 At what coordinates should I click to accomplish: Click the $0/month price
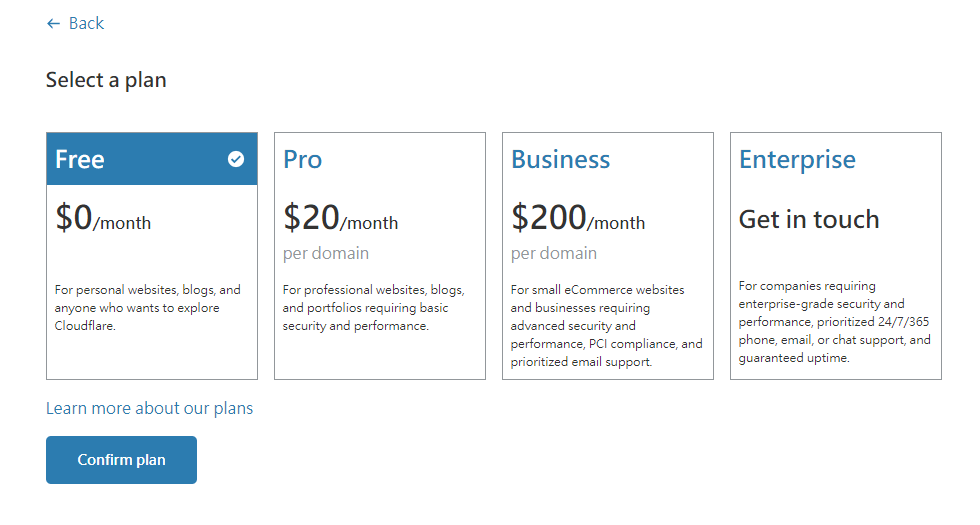pos(103,218)
